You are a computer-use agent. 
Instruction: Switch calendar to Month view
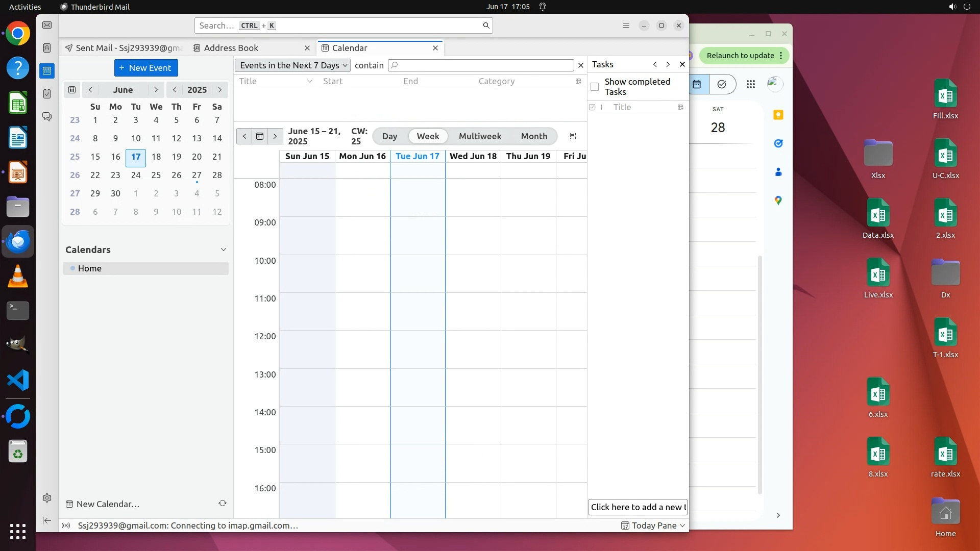click(x=534, y=136)
